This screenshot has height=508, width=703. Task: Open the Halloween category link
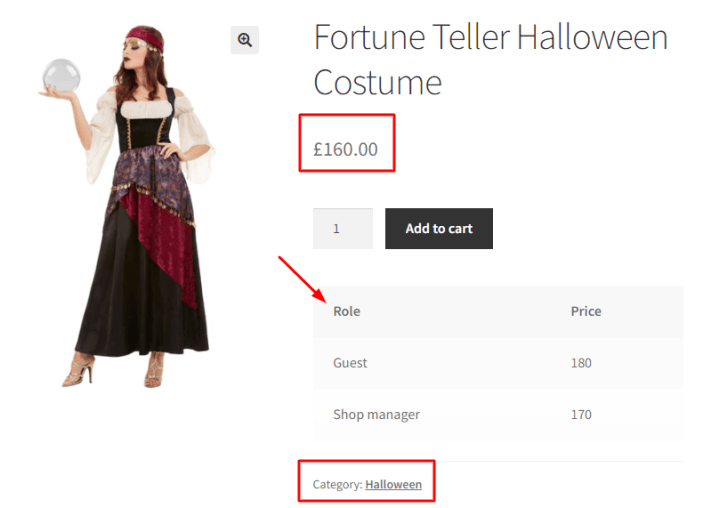[x=393, y=485]
